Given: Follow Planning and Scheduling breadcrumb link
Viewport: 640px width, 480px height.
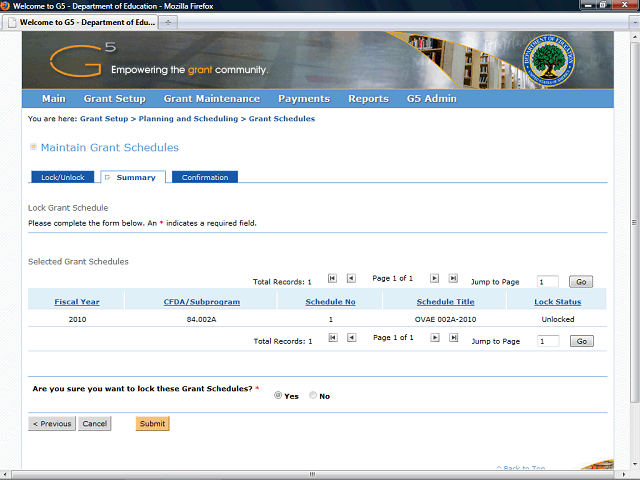Looking at the screenshot, I should click(188, 119).
